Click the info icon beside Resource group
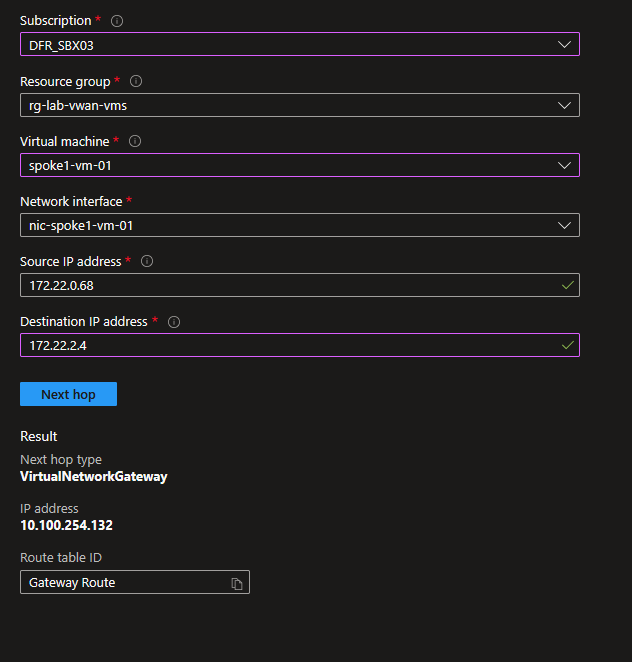This screenshot has height=662, width=632. pos(136,81)
